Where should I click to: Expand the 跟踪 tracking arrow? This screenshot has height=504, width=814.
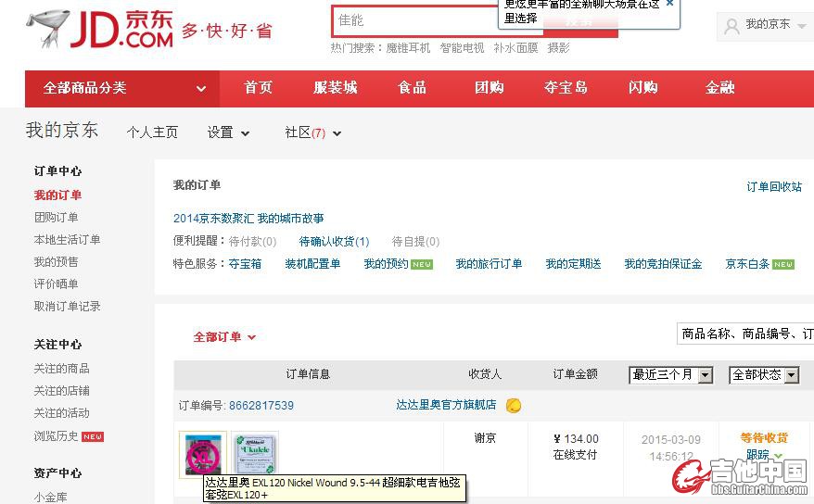click(778, 456)
